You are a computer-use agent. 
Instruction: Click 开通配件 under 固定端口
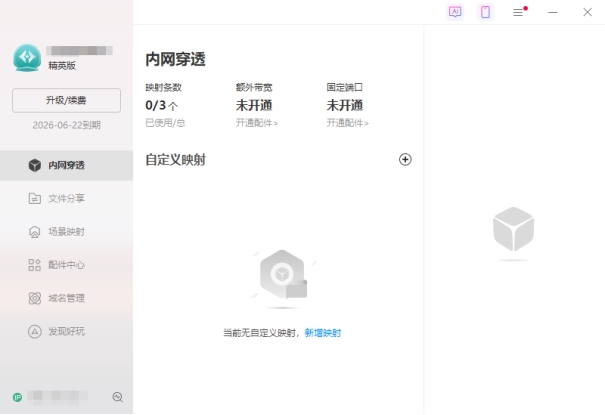click(x=347, y=123)
